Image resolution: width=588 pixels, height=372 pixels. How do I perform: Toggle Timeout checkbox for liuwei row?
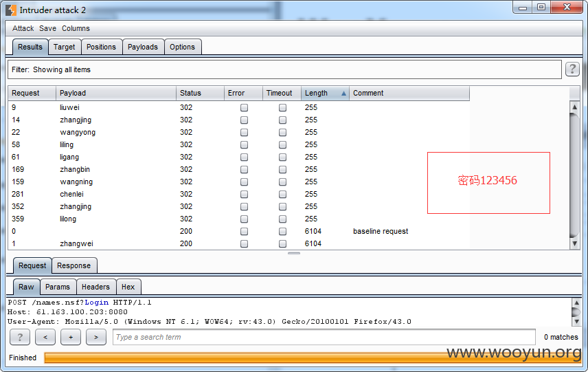[x=283, y=108]
